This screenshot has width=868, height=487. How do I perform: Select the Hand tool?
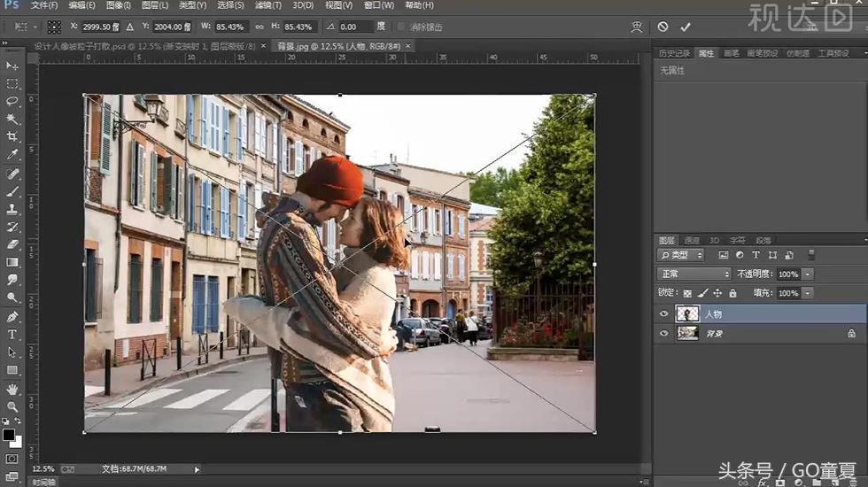point(12,389)
